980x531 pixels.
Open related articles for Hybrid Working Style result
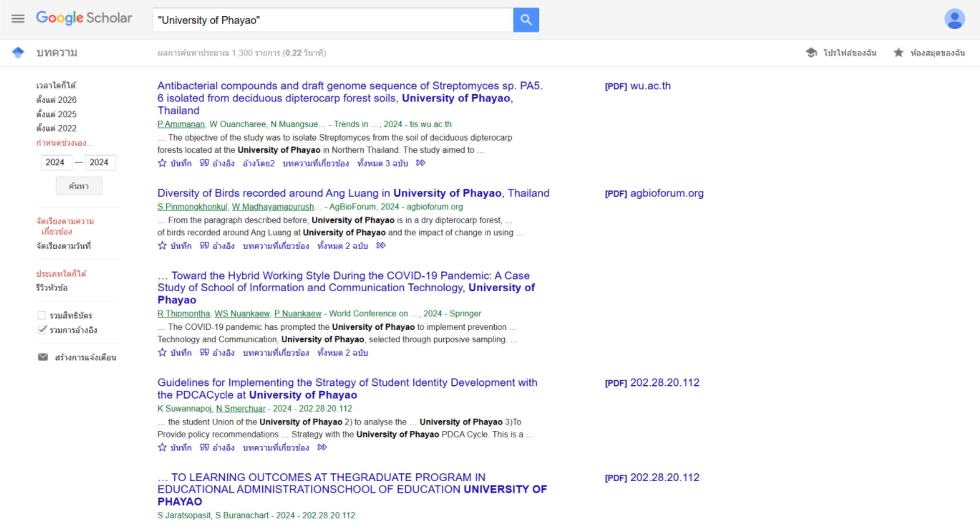(x=276, y=353)
